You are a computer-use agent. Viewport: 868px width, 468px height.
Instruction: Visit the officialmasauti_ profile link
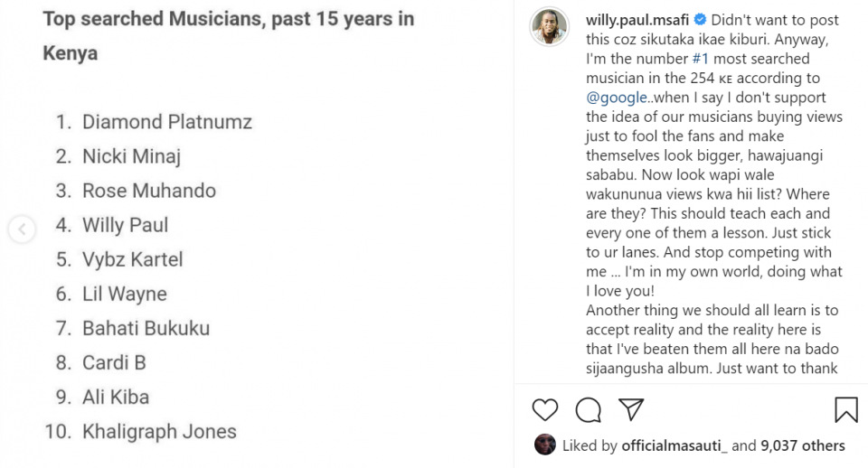click(x=675, y=445)
